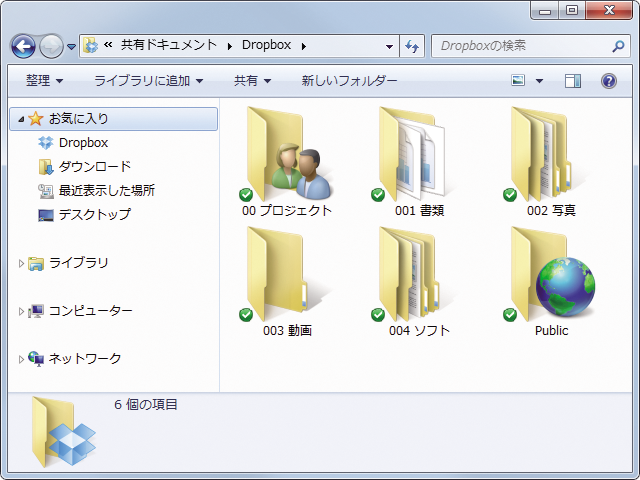Open the 整理 menu
Viewport: 640px width, 480px height.
(44, 81)
